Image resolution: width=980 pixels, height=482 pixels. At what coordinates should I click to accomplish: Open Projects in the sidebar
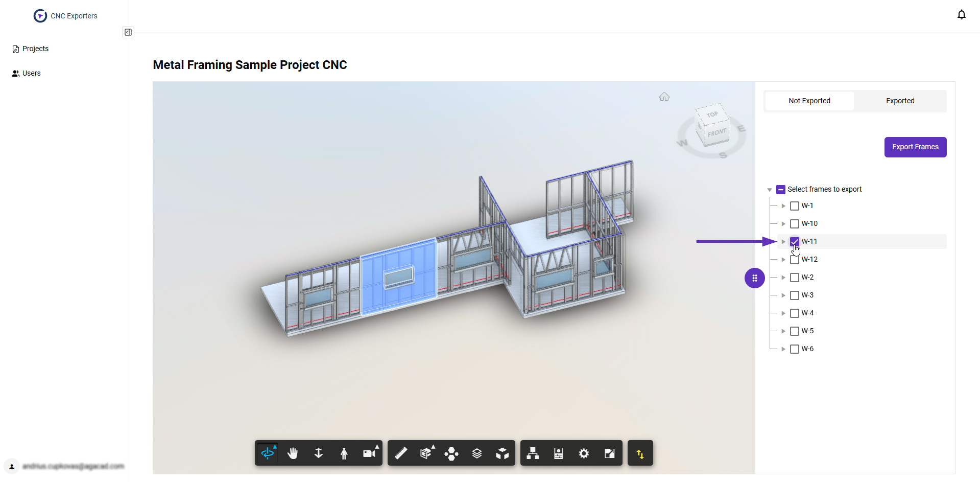[35, 49]
